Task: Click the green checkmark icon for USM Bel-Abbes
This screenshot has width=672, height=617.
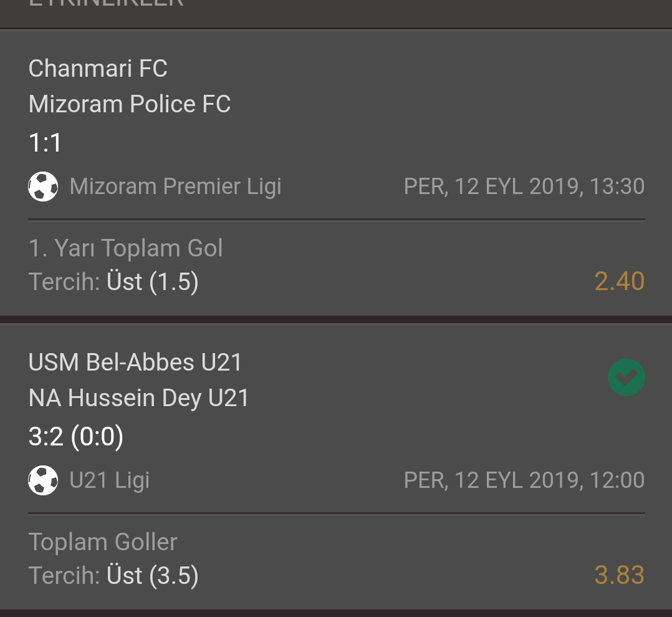Action: click(626, 377)
